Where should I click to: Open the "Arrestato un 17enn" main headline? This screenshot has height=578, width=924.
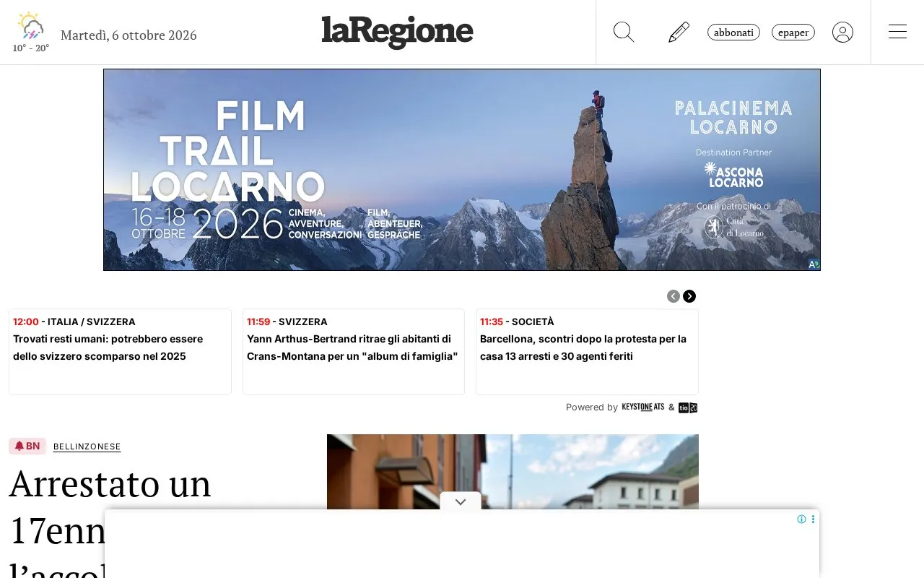110,520
